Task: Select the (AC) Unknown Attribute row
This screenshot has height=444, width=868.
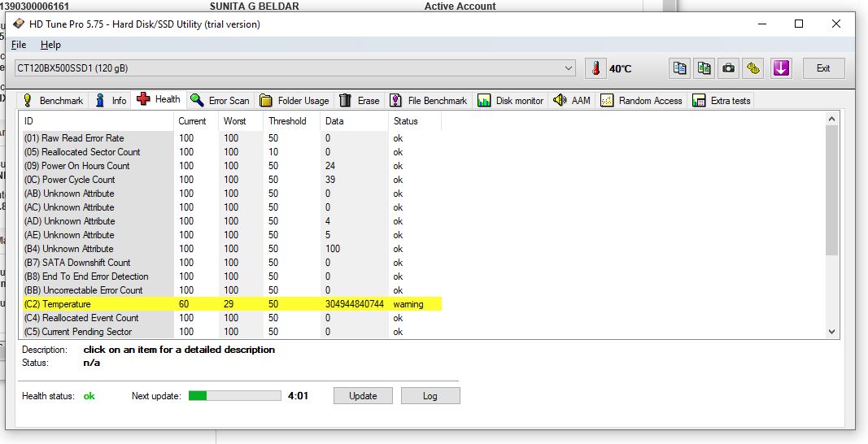Action: 231,207
